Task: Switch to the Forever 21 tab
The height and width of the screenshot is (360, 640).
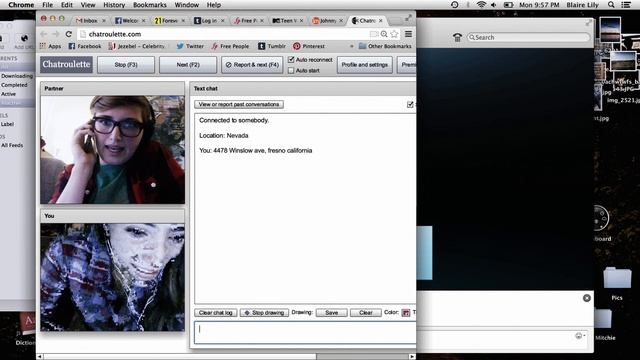Action: coord(170,20)
